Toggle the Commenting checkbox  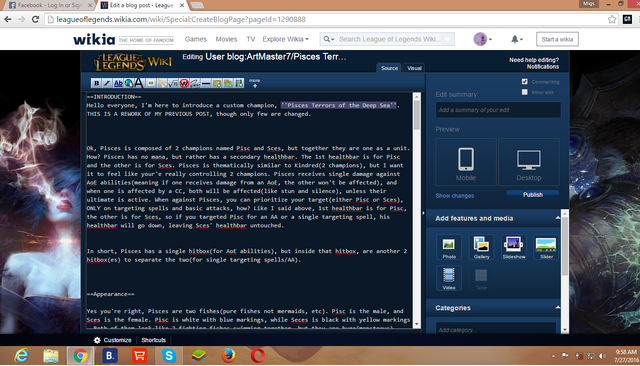pyautogui.click(x=524, y=82)
